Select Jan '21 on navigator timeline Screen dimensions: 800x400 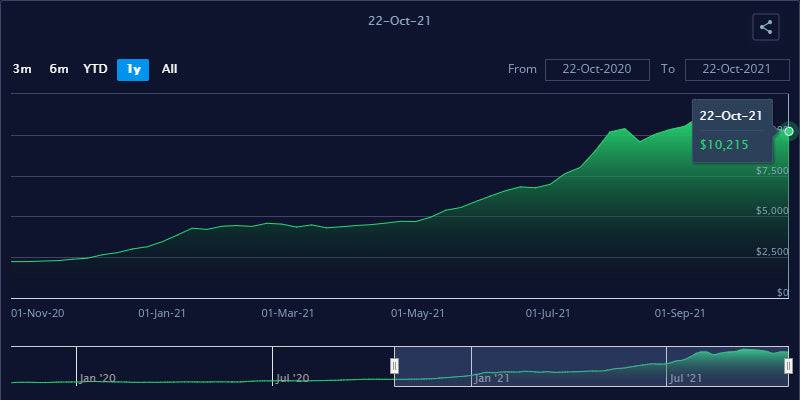(492, 378)
